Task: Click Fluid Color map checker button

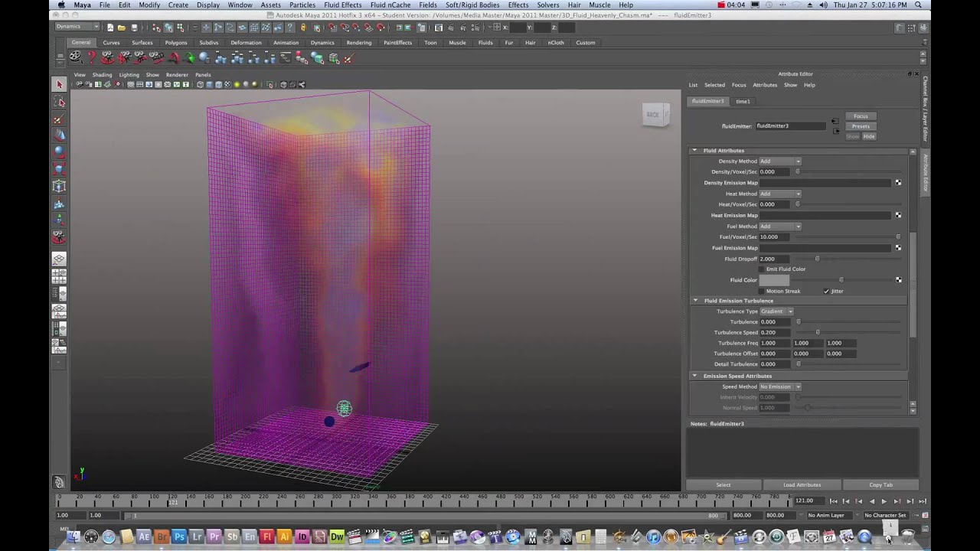Action: click(x=898, y=280)
